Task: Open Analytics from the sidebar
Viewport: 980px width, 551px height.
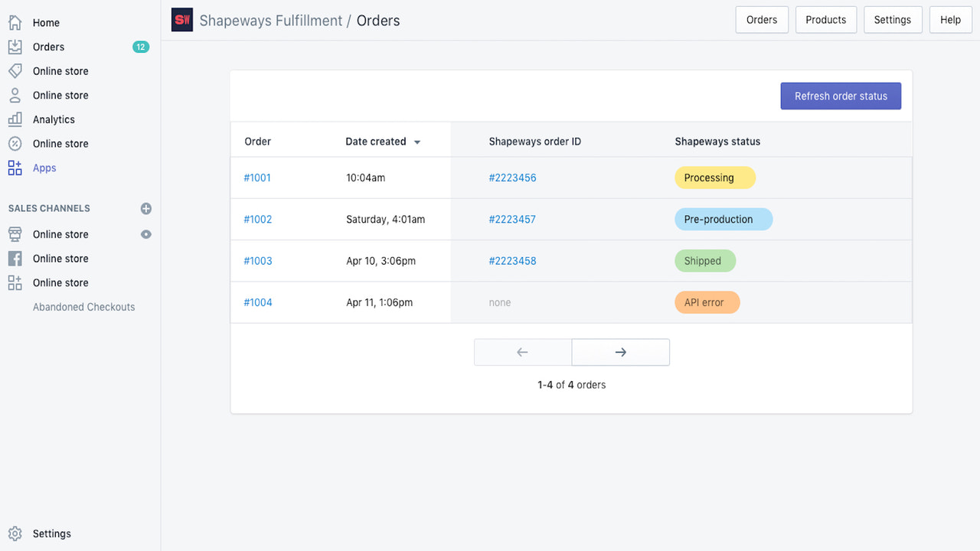Action: 14,119
